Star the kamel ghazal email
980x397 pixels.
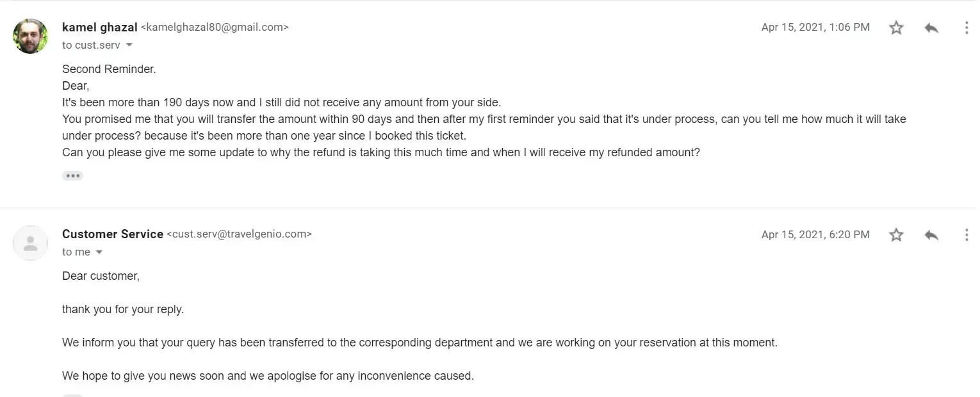point(896,28)
